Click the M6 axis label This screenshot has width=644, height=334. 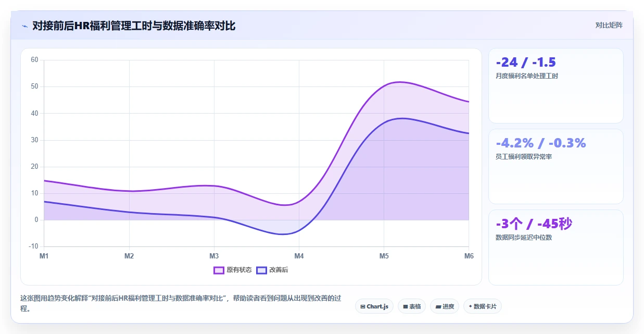tap(469, 256)
